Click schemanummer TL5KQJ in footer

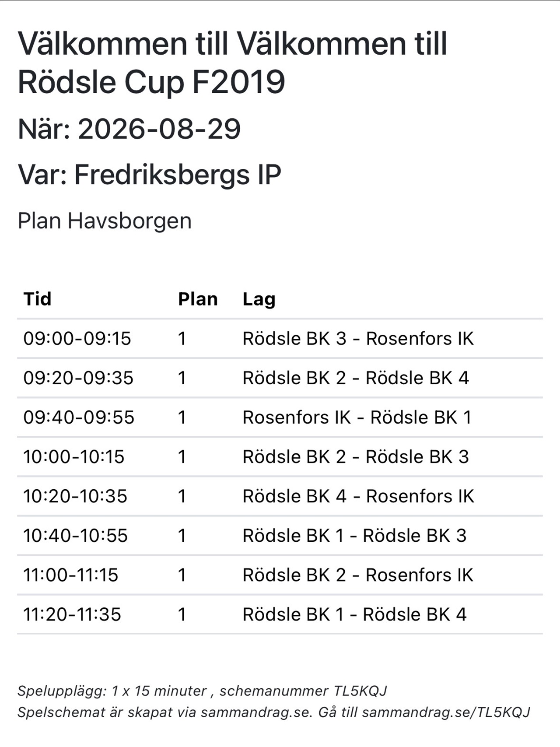click(303, 691)
